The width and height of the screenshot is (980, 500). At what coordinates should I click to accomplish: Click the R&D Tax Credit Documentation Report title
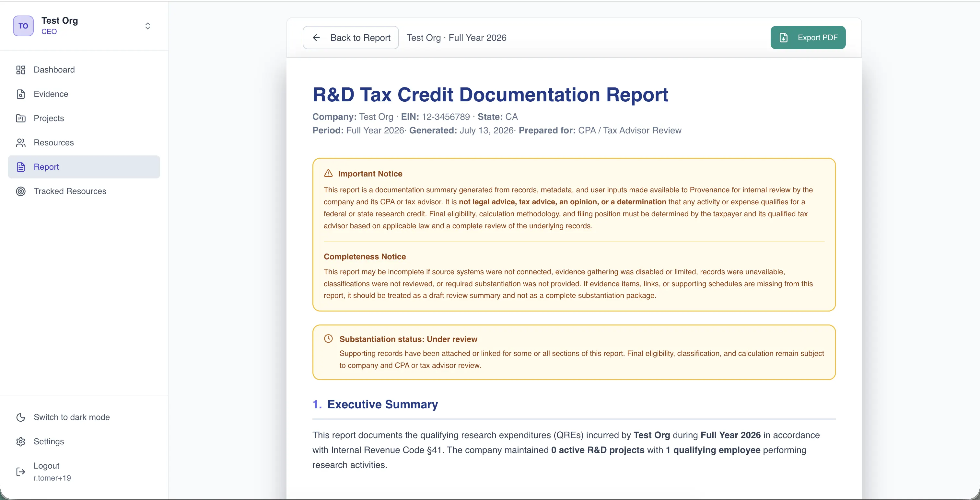click(x=490, y=95)
